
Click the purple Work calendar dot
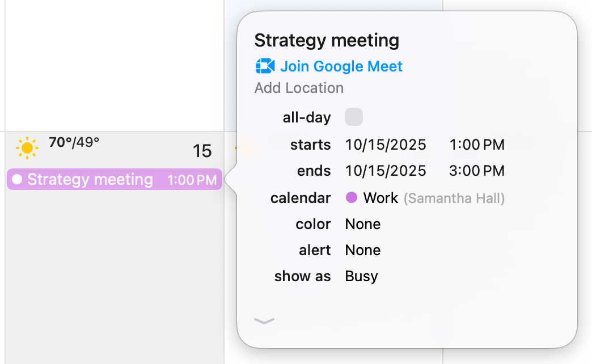coord(352,198)
